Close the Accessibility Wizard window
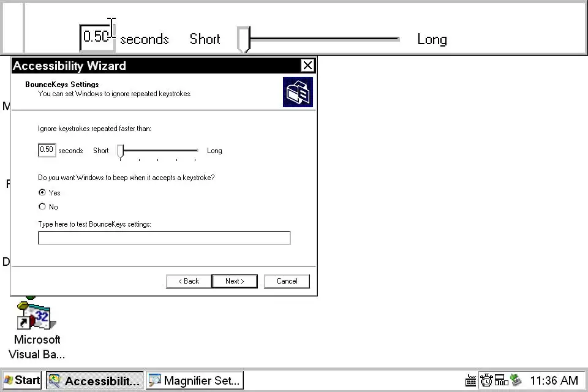 click(307, 66)
